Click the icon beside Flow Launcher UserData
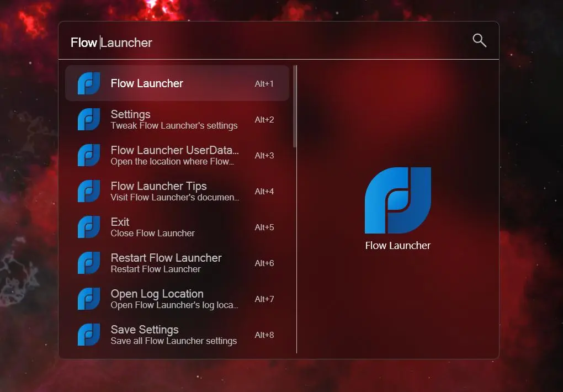Screen dimensions: 563x392 point(89,155)
